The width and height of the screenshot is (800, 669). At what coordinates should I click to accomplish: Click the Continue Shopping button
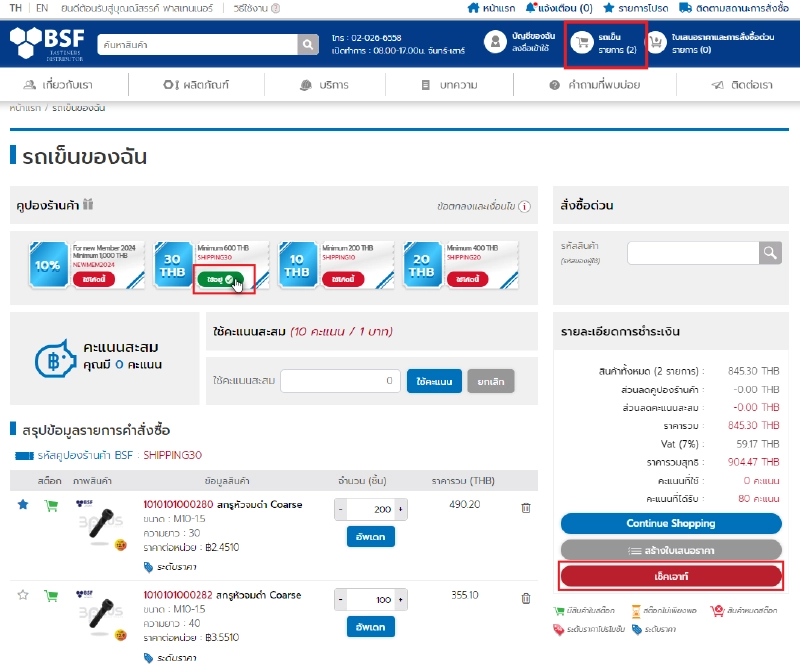[671, 523]
